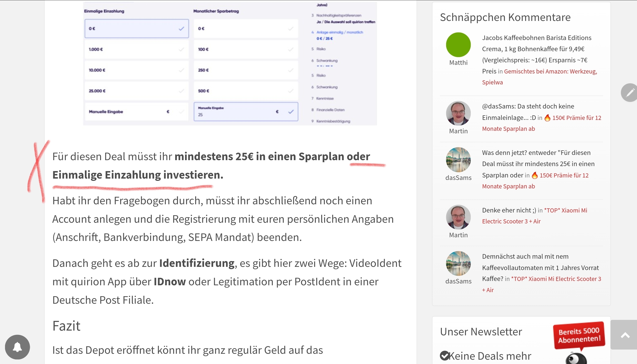Image resolution: width=637 pixels, height=364 pixels.
Task: Click the Manuelle Eingabe monthly amount field
Action: click(x=245, y=112)
